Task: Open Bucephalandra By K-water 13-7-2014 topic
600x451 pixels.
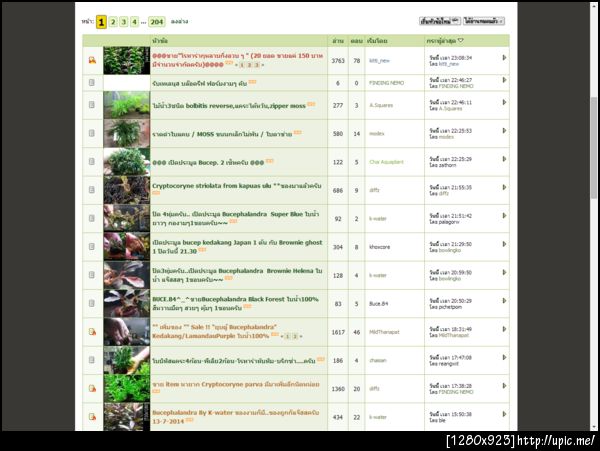Action: click(235, 417)
